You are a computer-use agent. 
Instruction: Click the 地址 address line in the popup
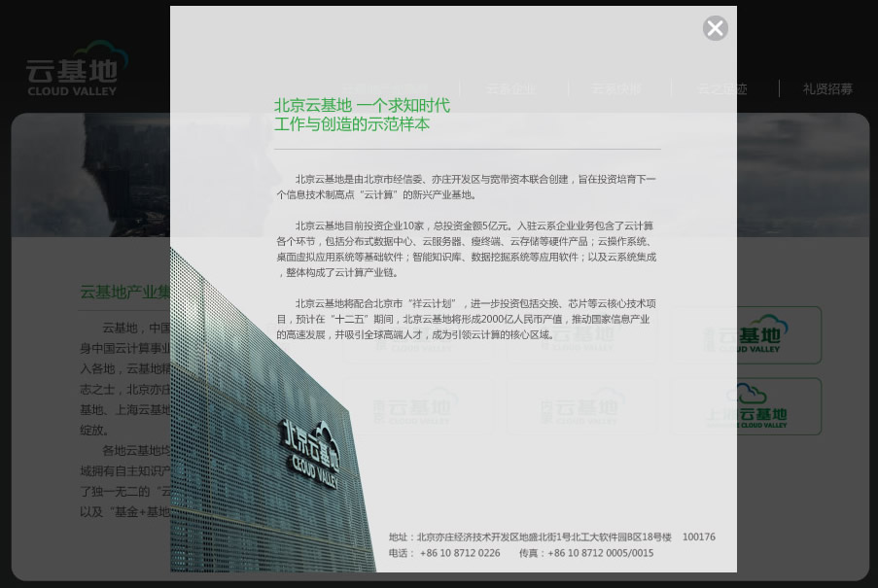click(x=530, y=537)
